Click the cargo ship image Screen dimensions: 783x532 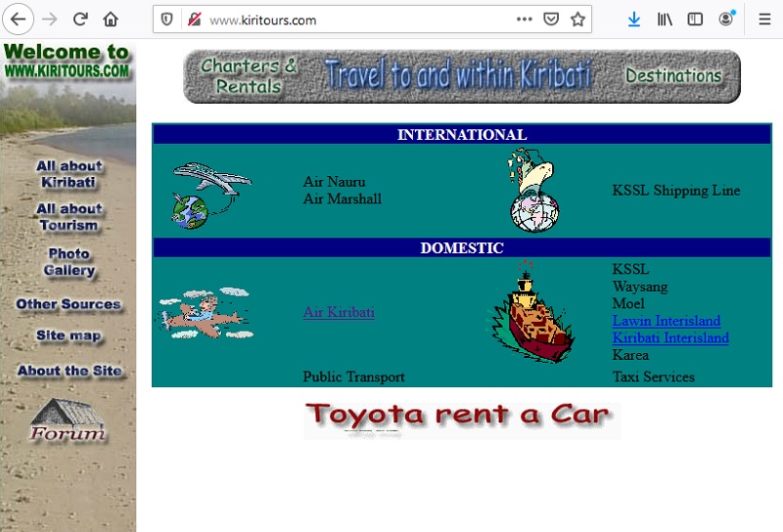point(530,311)
